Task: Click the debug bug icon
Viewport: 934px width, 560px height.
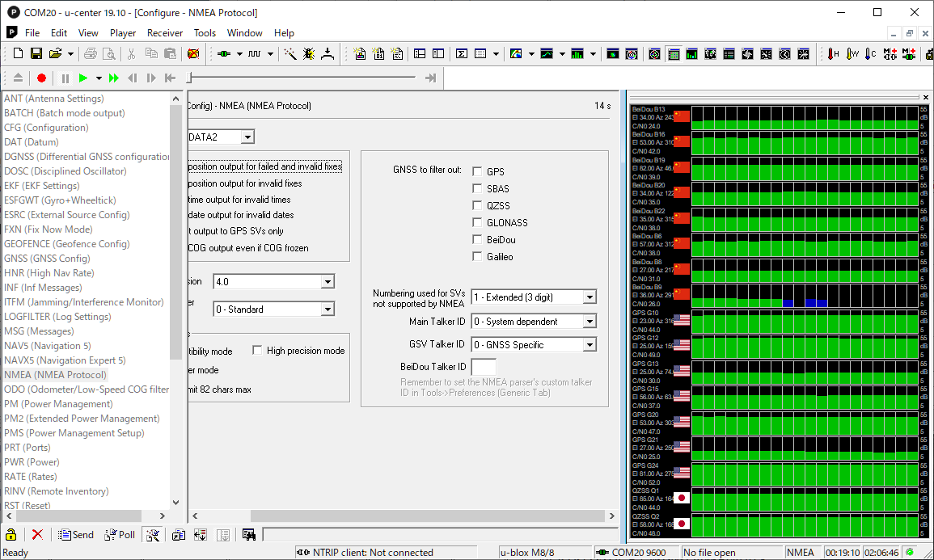Action: pos(309,53)
